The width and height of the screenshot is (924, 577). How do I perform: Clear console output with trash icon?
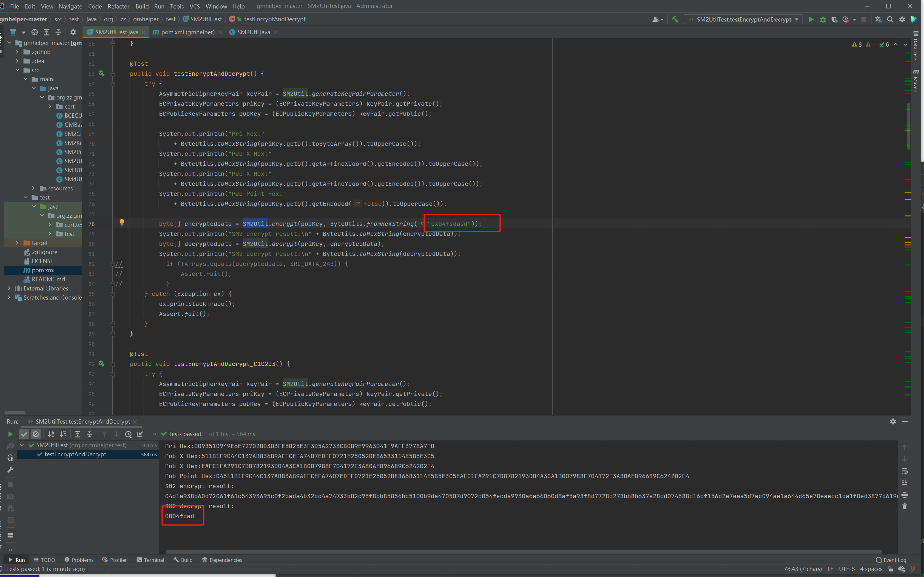904,506
